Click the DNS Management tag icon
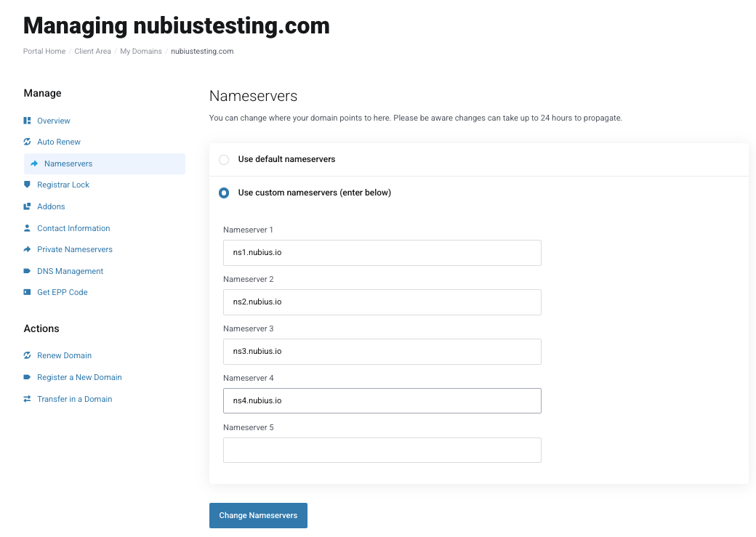Screen dimensions: 756x537 (x=27, y=271)
